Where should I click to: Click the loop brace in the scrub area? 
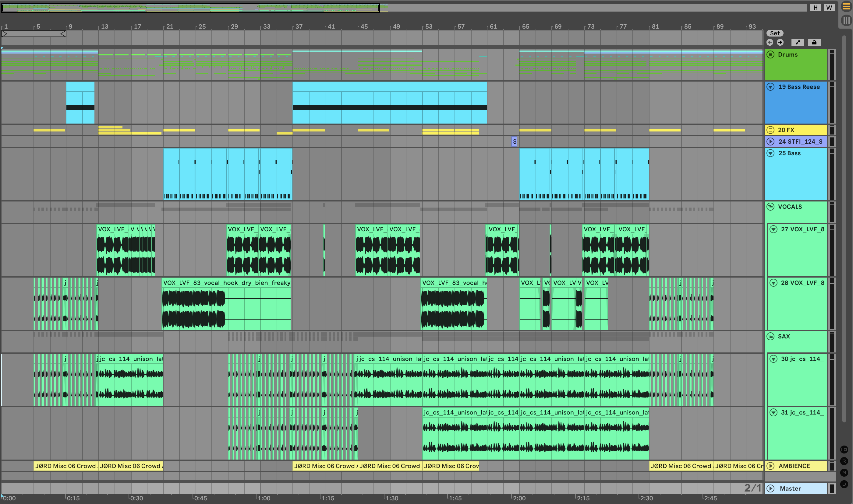pyautogui.click(x=34, y=33)
